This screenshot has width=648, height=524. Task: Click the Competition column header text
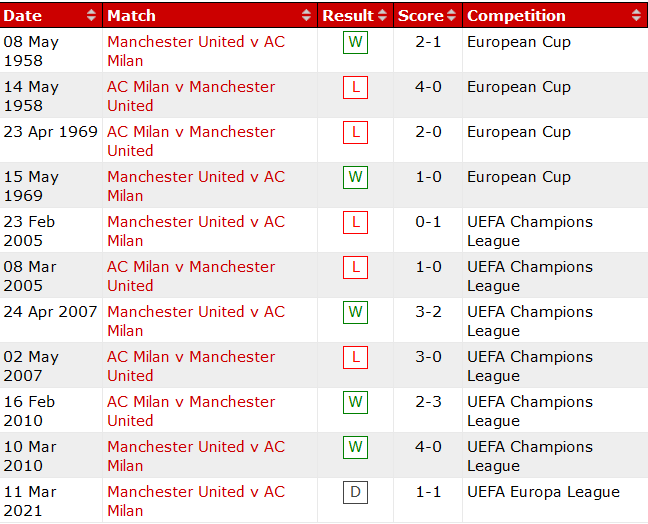[516, 16]
